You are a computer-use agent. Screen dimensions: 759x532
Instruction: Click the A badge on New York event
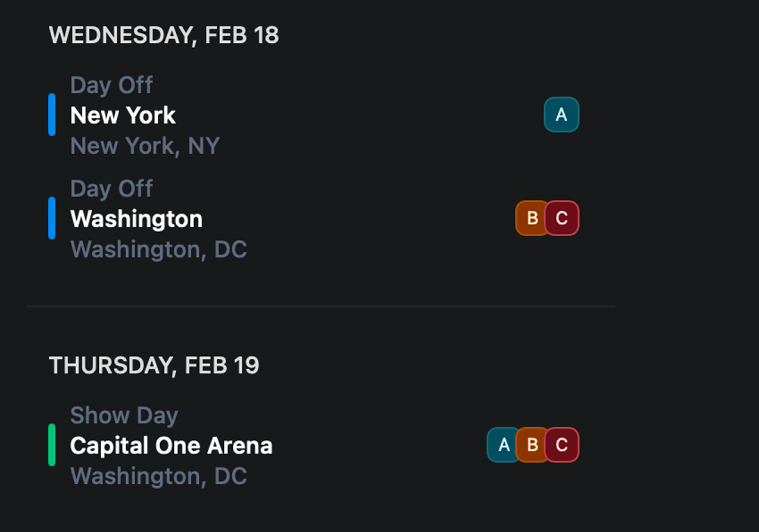click(561, 115)
